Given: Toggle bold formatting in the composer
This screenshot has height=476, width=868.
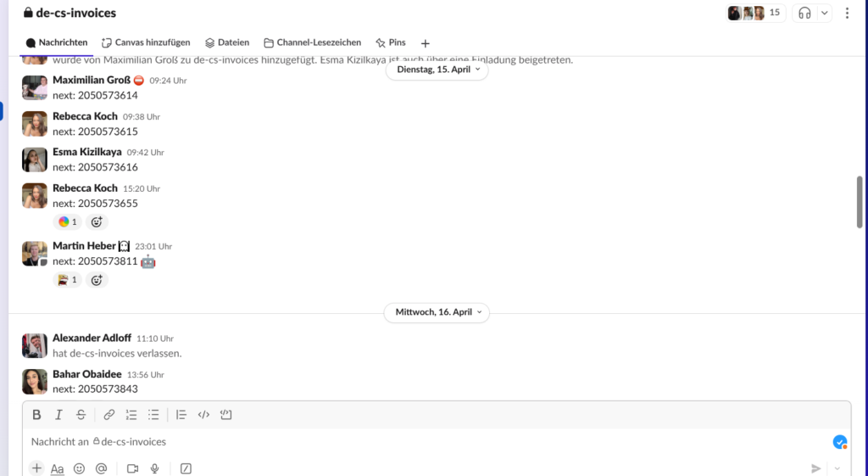Looking at the screenshot, I should 36,415.
